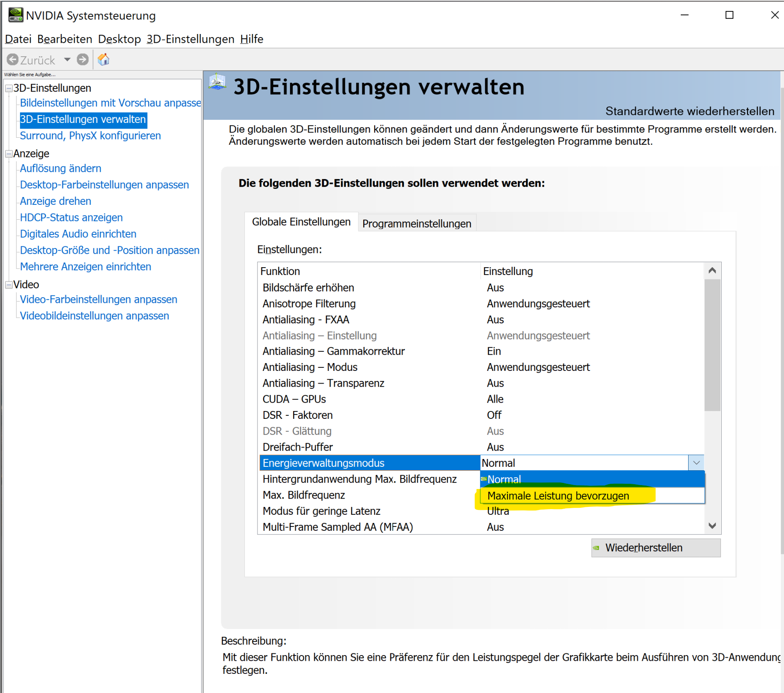
Task: Click the forward navigation arrow icon
Action: point(83,59)
